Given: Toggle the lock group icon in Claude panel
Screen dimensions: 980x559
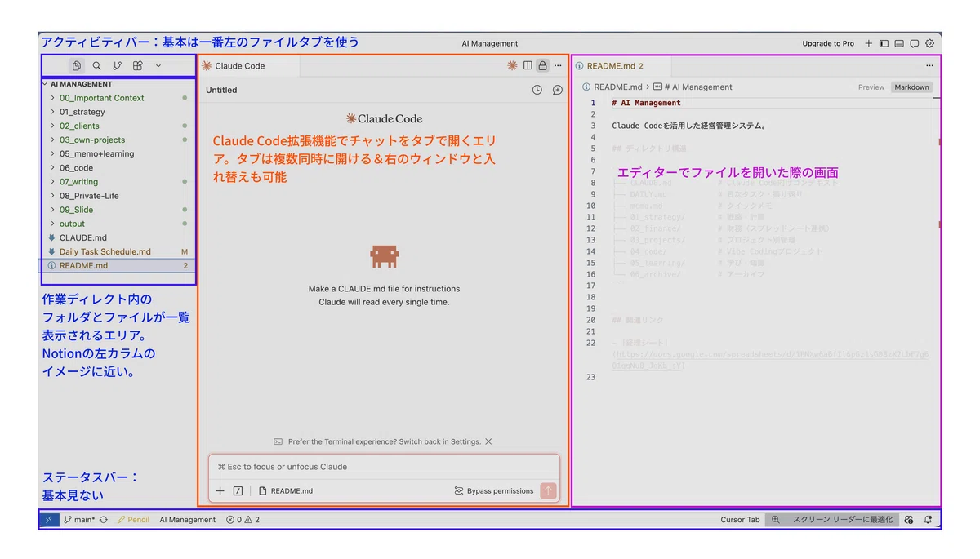Looking at the screenshot, I should [x=542, y=66].
